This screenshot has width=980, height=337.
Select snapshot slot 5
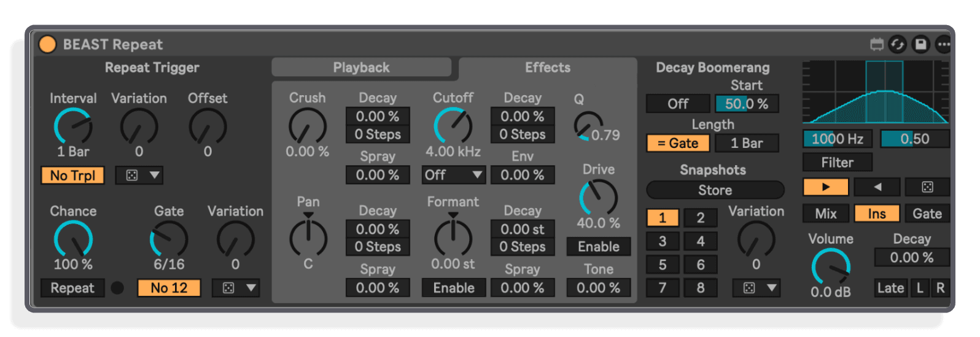pos(663,265)
